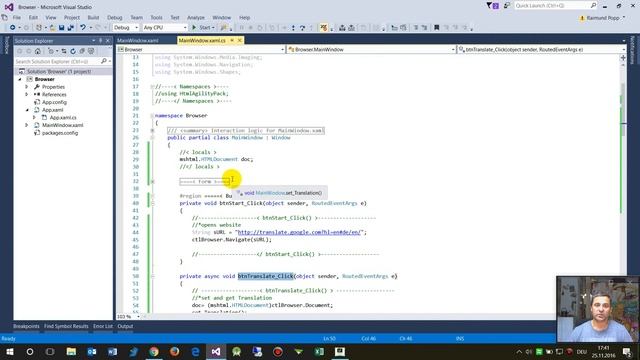
Task: Open Google Chrome from the taskbar
Action: [x=154, y=351]
